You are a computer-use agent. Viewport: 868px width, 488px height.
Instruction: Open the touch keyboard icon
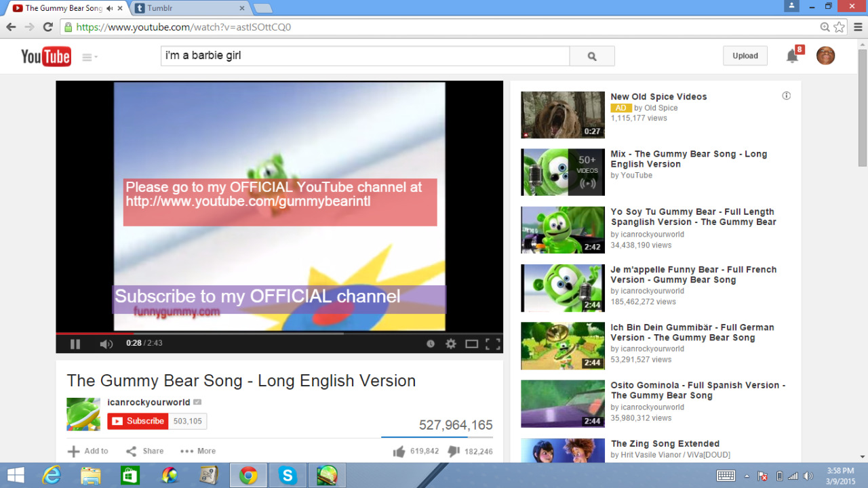[726, 476]
